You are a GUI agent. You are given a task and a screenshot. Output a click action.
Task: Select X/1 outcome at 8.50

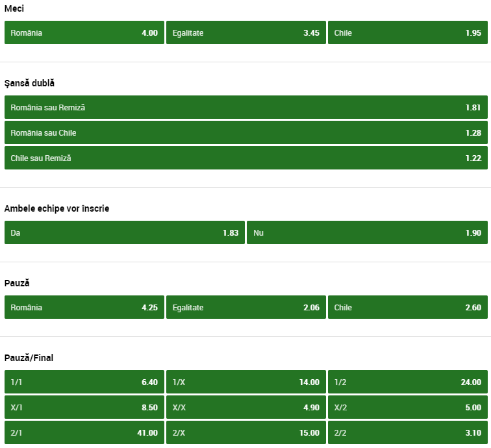coord(84,407)
